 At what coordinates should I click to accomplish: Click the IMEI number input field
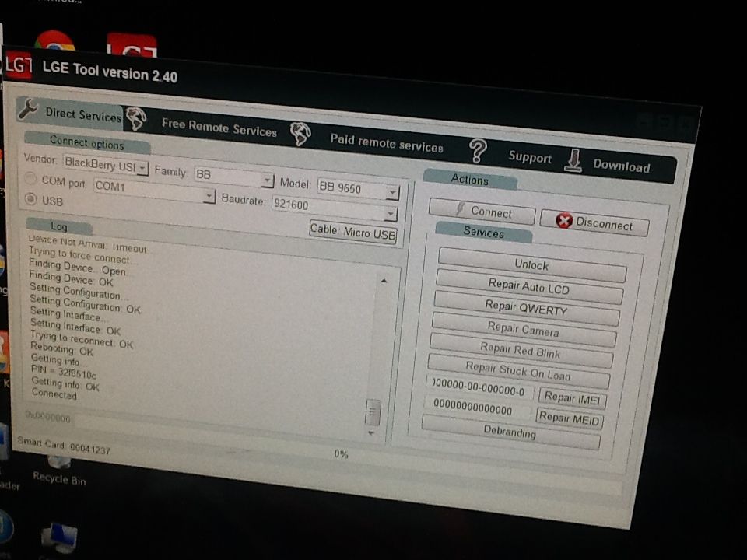point(479,387)
